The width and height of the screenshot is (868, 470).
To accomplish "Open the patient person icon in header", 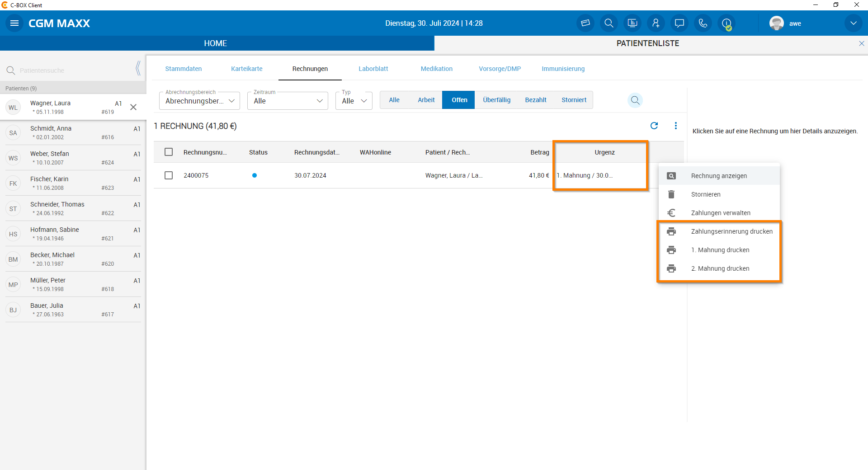I will click(x=656, y=23).
